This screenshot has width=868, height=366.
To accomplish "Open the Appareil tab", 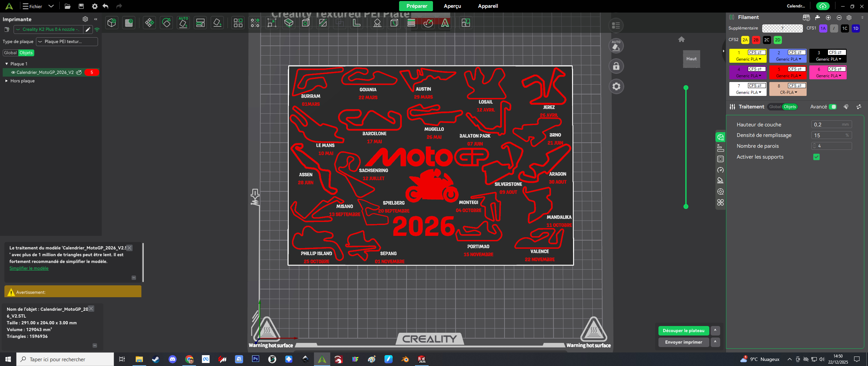I will click(x=488, y=6).
